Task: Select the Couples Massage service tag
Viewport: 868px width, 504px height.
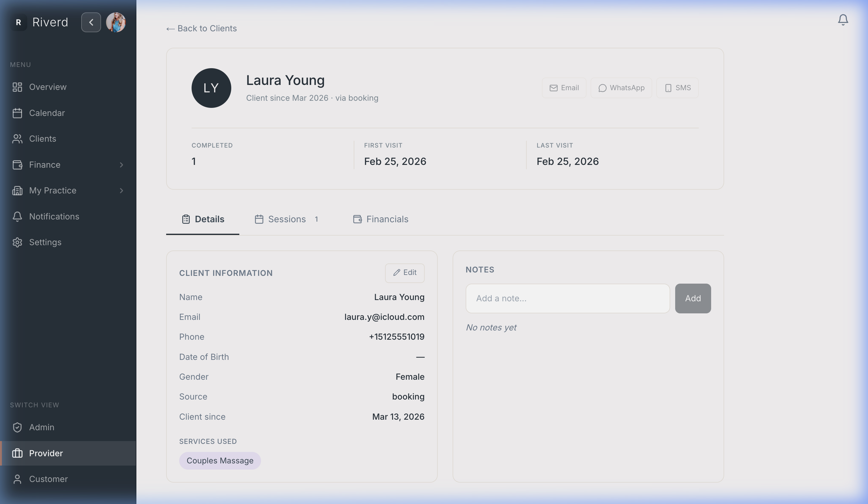Action: (x=220, y=460)
